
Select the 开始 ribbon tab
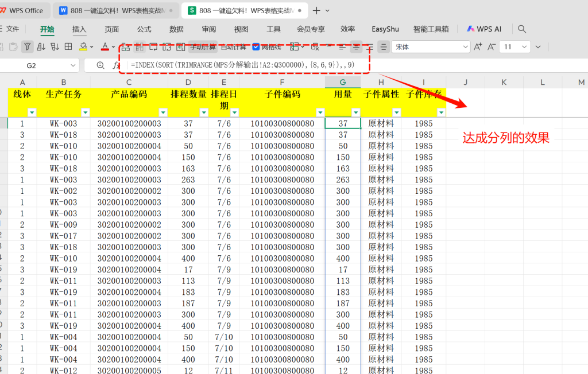(47, 29)
